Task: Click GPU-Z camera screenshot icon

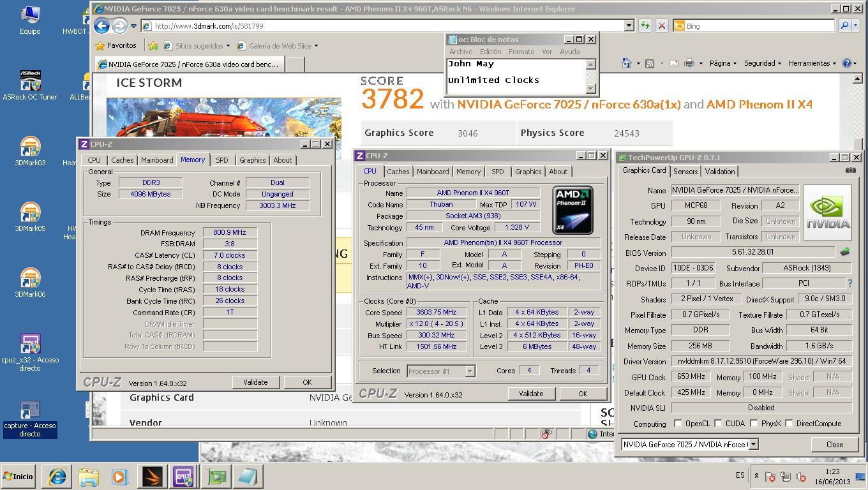Action: pyautogui.click(x=850, y=170)
